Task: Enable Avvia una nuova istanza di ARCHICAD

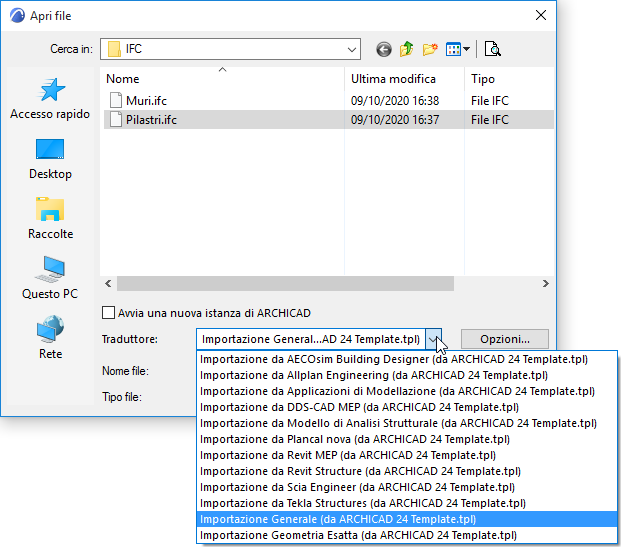Action: tap(109, 313)
